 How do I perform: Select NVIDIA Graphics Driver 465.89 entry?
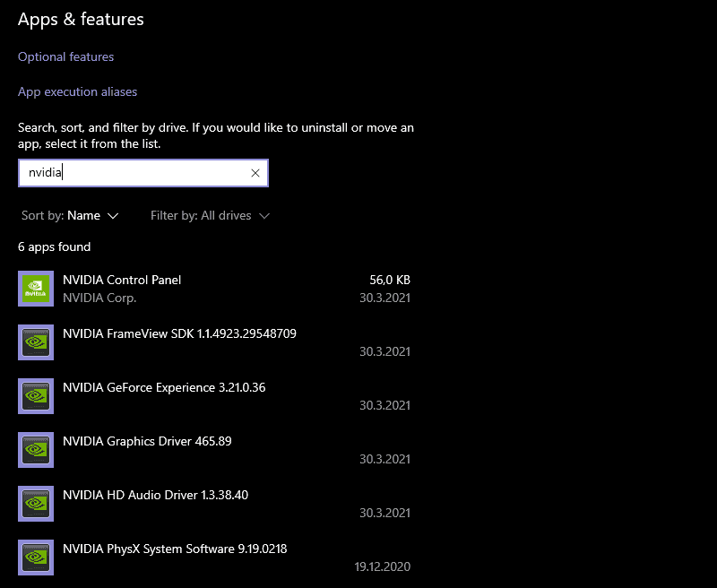click(x=147, y=441)
